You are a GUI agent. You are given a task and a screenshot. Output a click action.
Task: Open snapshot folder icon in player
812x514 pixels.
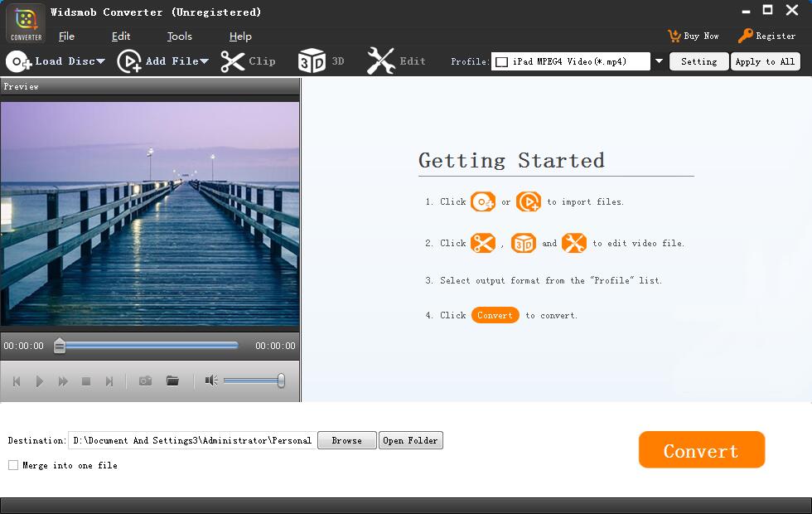pos(172,381)
